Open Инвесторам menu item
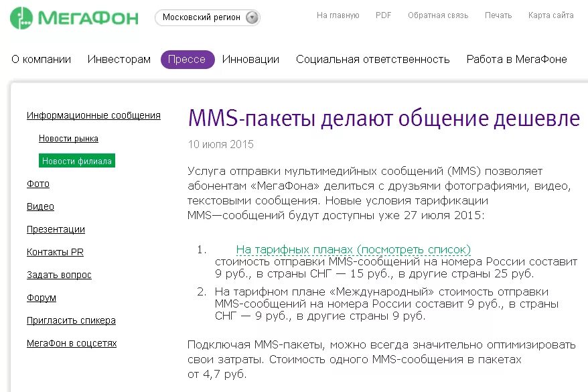 click(x=119, y=59)
